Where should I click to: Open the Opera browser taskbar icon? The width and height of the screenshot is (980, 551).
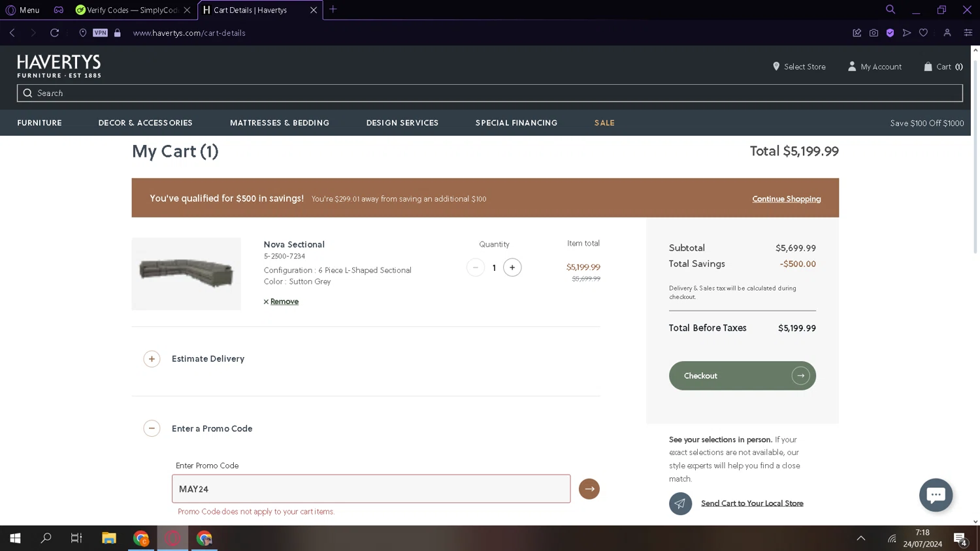[x=172, y=538]
